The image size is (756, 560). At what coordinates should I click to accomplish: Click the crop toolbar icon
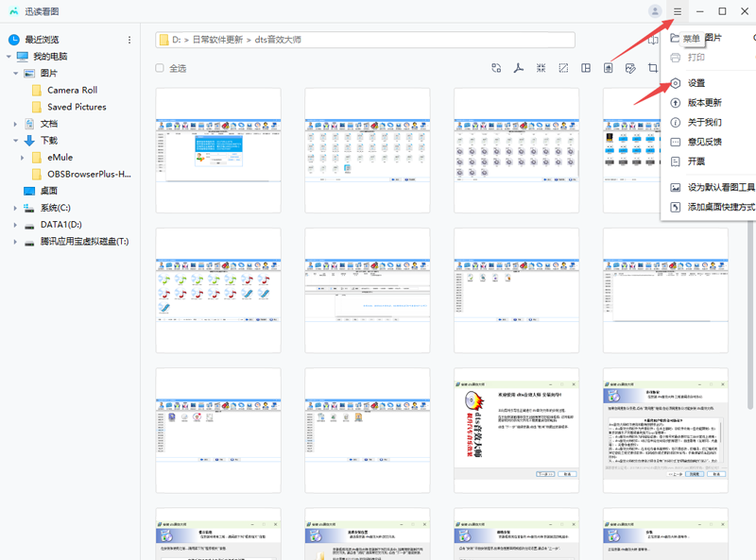coord(653,68)
